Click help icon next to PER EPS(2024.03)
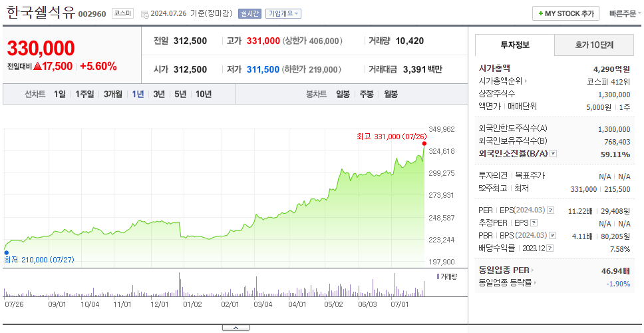The image size is (644, 333). (x=550, y=210)
